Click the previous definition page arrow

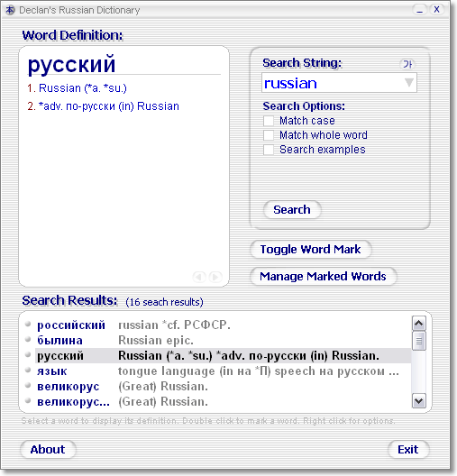click(199, 277)
